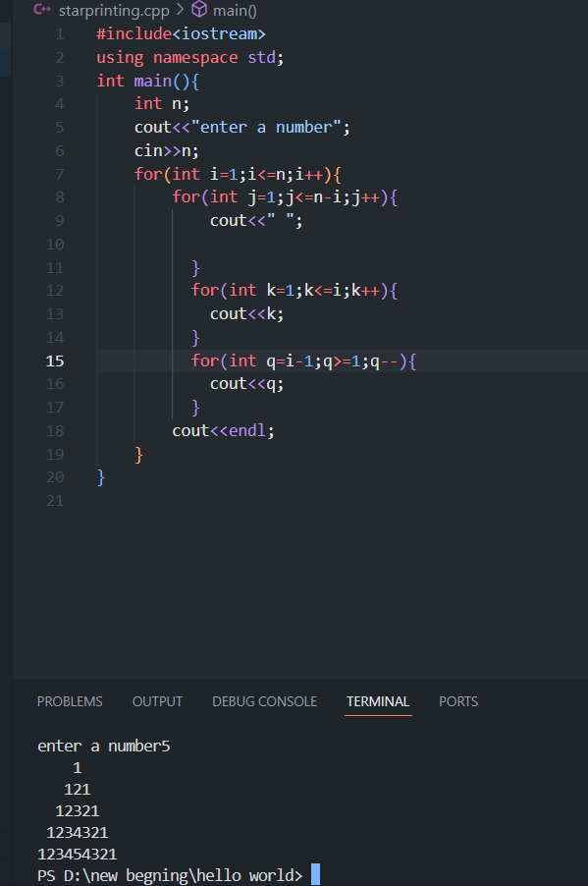Click line number 1 in the gutter
The height and width of the screenshot is (886, 588).
[x=59, y=34]
